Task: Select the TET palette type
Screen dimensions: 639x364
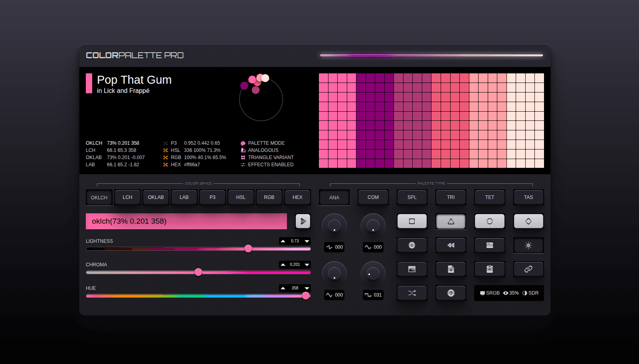Action: tap(490, 197)
